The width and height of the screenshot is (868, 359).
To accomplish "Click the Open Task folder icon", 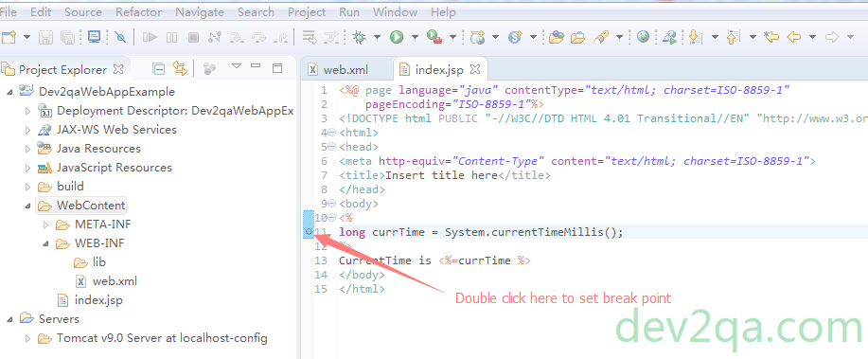I will point(578,37).
